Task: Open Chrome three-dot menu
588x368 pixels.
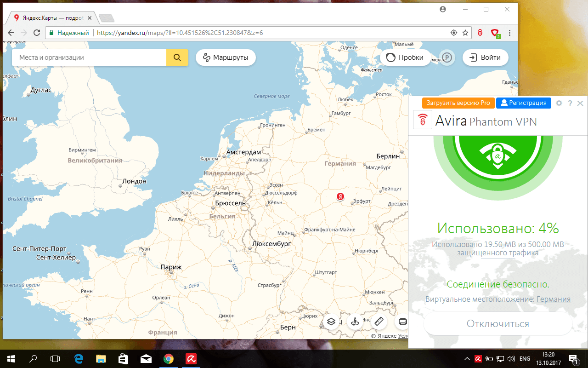Action: pos(509,33)
